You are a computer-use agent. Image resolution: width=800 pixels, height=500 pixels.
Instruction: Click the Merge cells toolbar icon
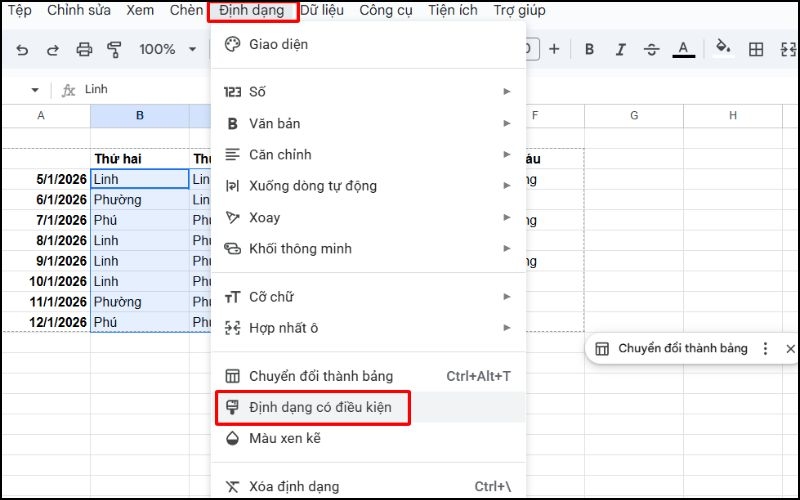pos(789,49)
